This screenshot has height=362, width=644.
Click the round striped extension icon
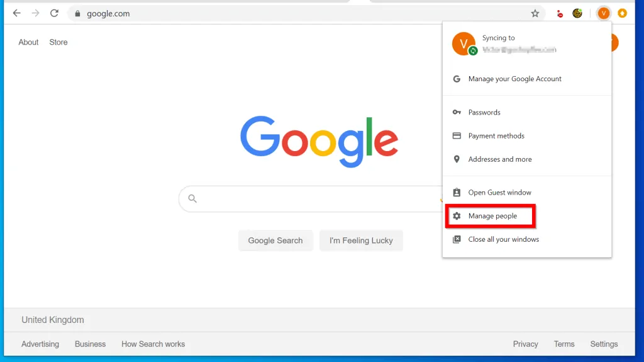click(x=577, y=14)
